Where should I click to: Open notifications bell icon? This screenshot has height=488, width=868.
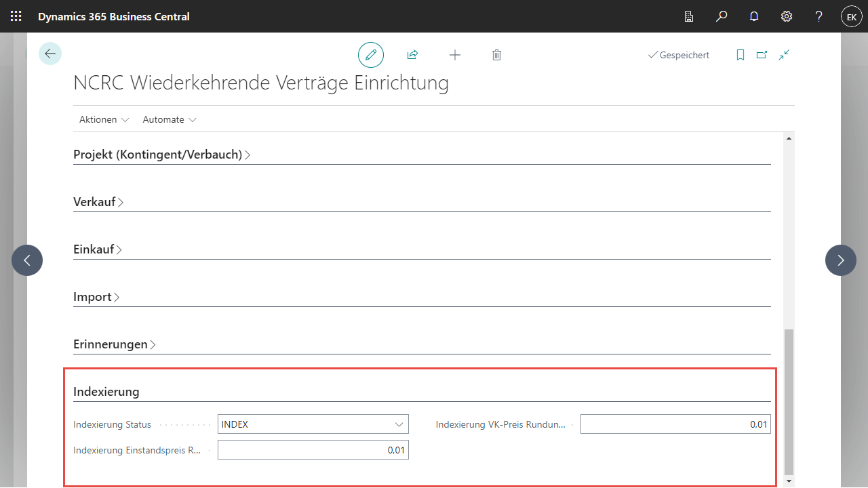point(754,16)
